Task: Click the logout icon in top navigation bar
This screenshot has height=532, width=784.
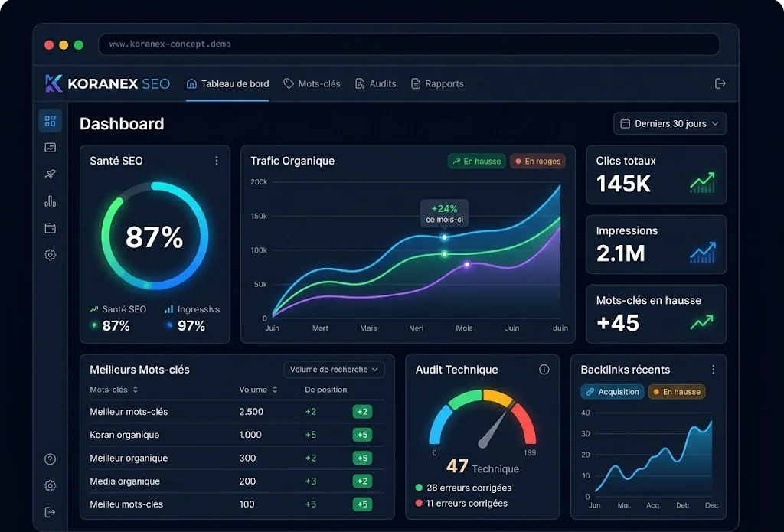Action: (720, 83)
